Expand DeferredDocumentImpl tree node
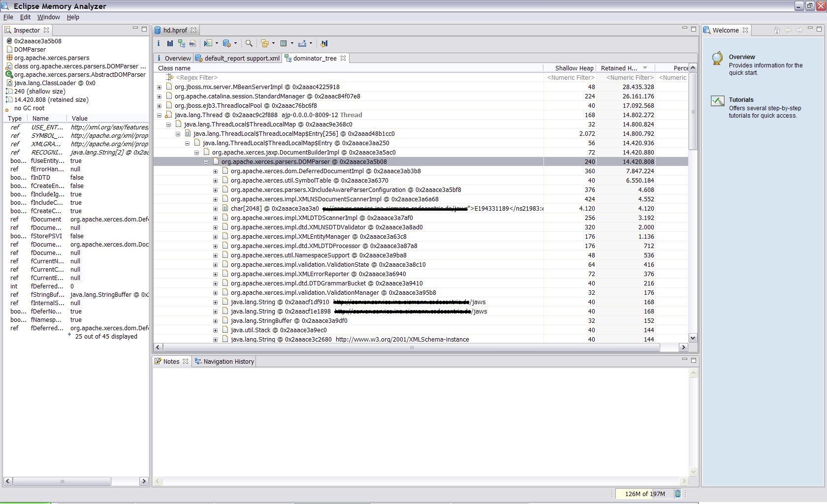 (215, 171)
